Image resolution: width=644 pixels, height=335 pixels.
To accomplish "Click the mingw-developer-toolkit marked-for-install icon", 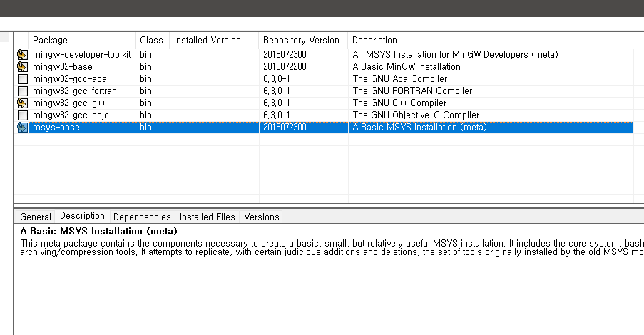I will 23,54.
